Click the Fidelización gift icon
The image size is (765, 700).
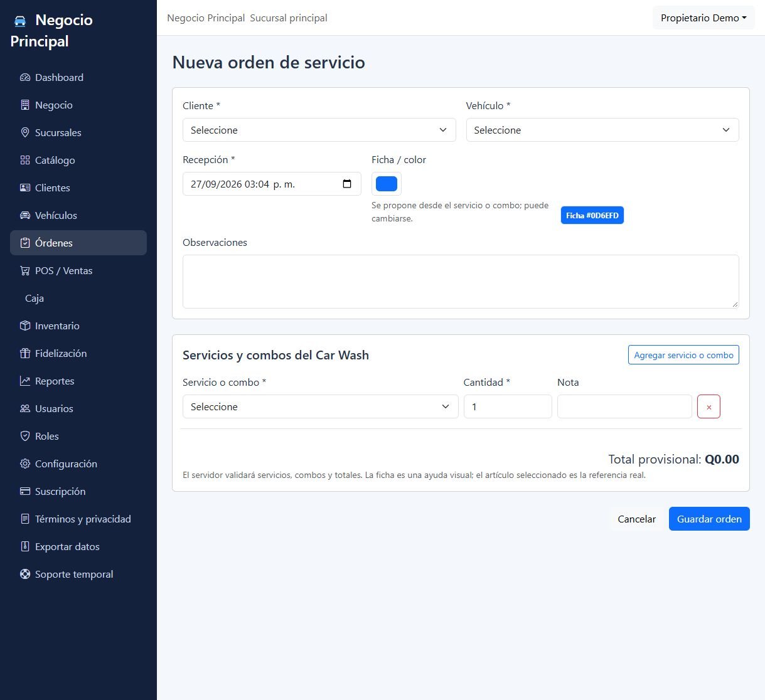pos(25,354)
